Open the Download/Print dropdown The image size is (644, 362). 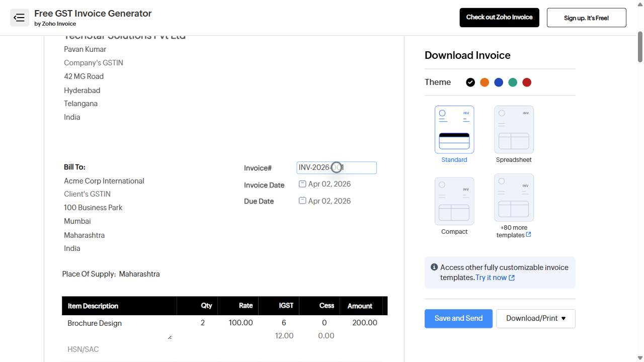pos(535,318)
